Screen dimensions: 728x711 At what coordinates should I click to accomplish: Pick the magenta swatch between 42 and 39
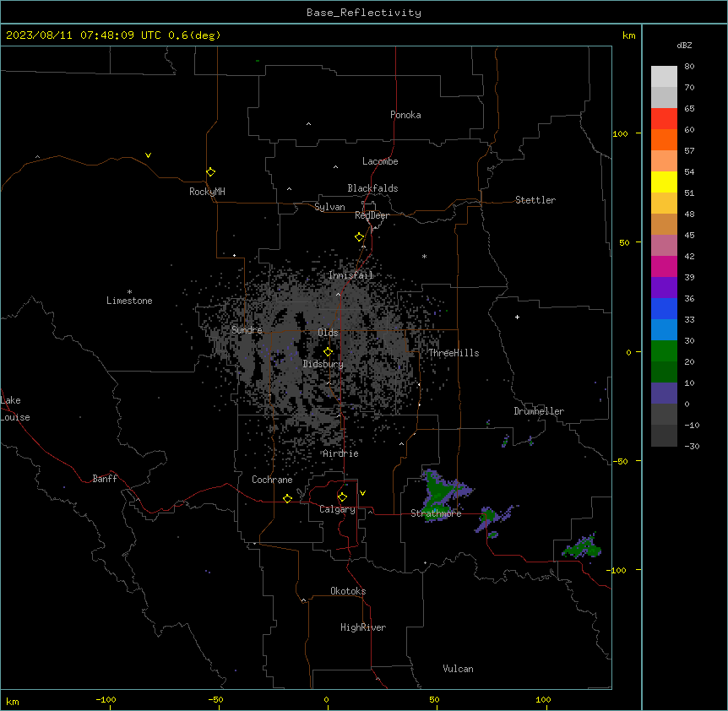pyautogui.click(x=664, y=266)
